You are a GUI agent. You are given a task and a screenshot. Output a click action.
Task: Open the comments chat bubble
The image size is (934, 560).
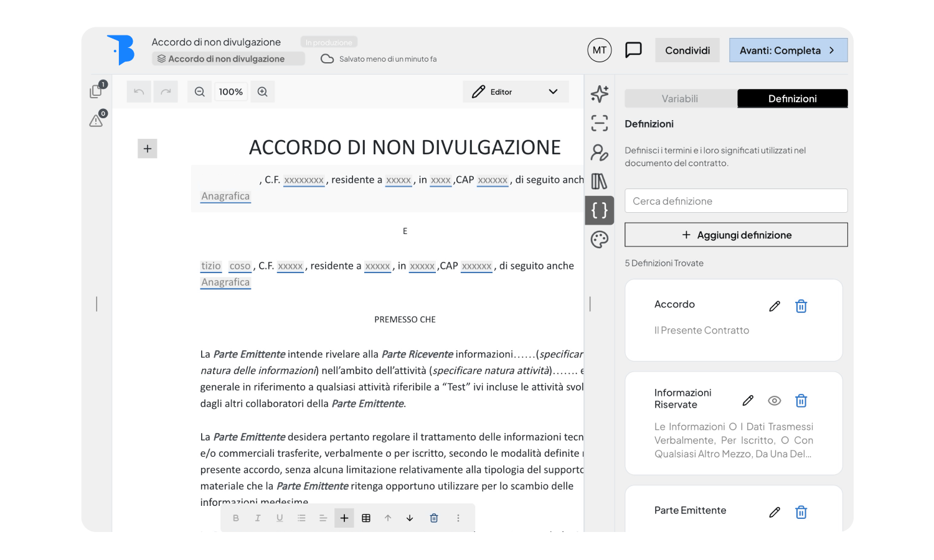click(x=633, y=50)
